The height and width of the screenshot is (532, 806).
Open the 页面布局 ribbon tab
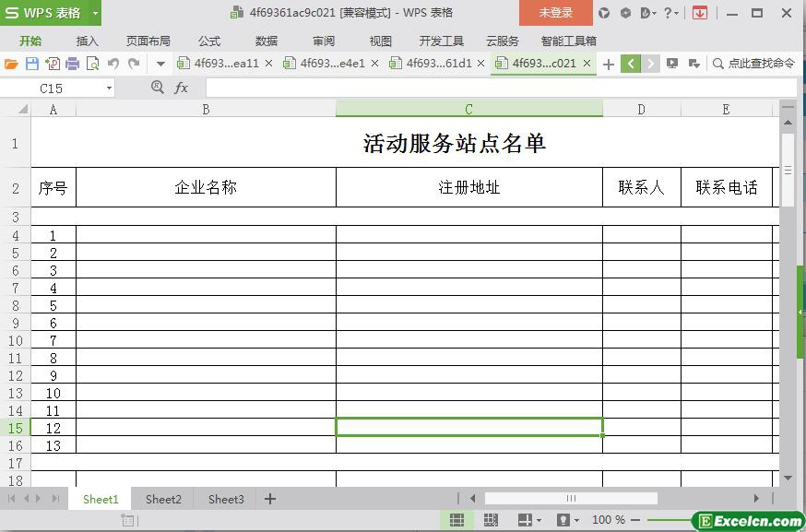coord(148,41)
